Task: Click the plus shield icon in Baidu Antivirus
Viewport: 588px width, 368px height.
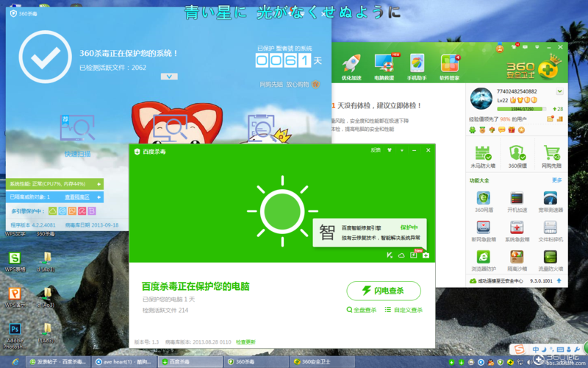Action: tap(426, 255)
